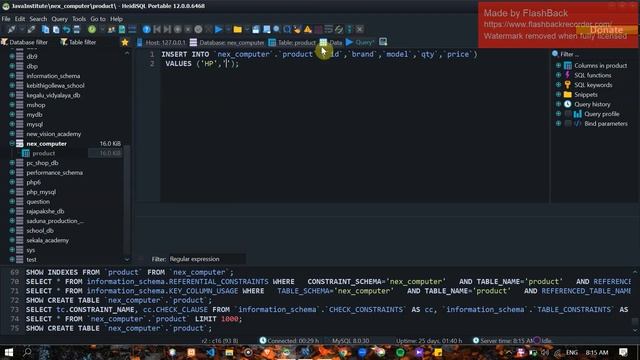Expand Query history helper node
This screenshot has height=360, width=640.
click(558, 104)
